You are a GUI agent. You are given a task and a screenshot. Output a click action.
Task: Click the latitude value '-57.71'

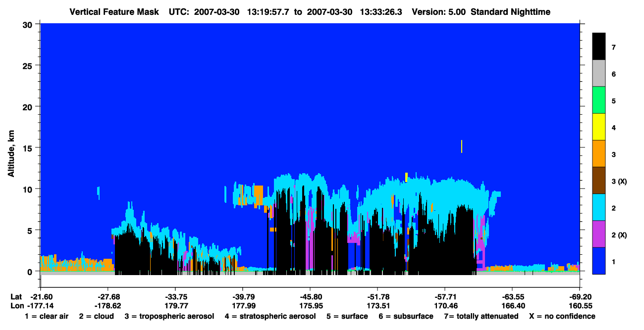444,297
